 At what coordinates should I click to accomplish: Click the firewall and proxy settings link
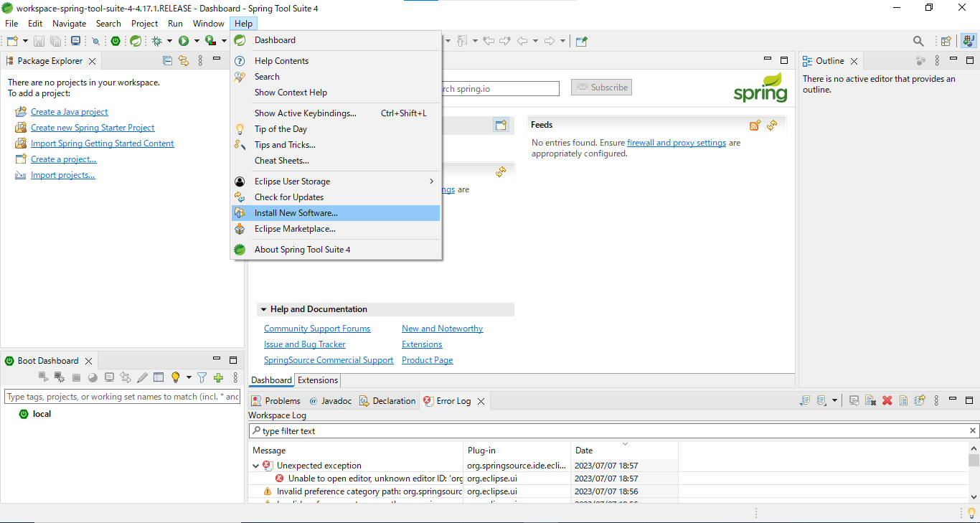pyautogui.click(x=677, y=143)
